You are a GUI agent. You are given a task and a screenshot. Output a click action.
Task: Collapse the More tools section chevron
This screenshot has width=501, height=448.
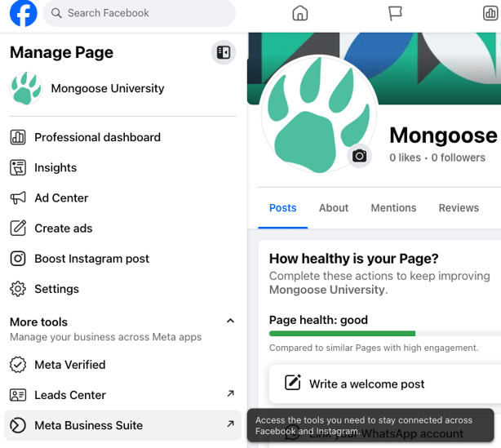(230, 322)
